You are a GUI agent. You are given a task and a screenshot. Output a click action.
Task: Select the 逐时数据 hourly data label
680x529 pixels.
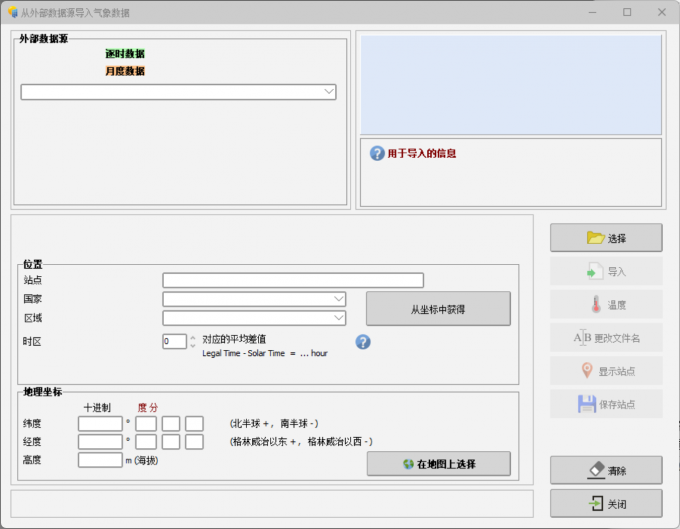(x=125, y=54)
